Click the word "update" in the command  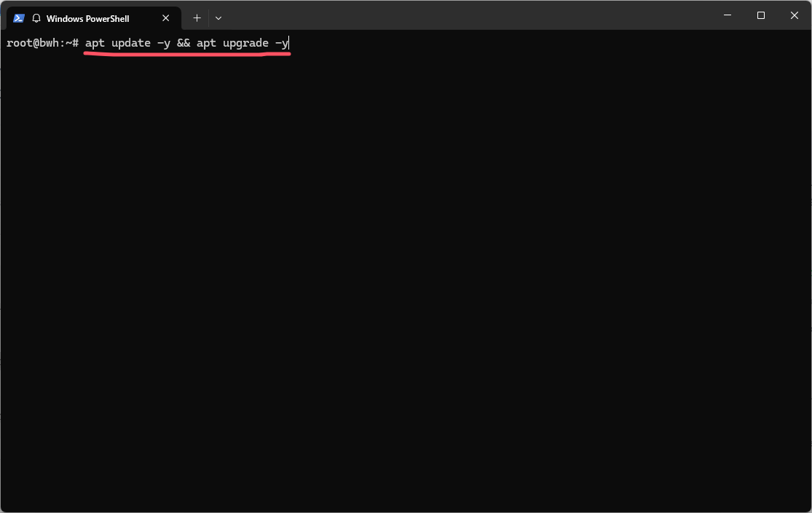[x=131, y=43]
